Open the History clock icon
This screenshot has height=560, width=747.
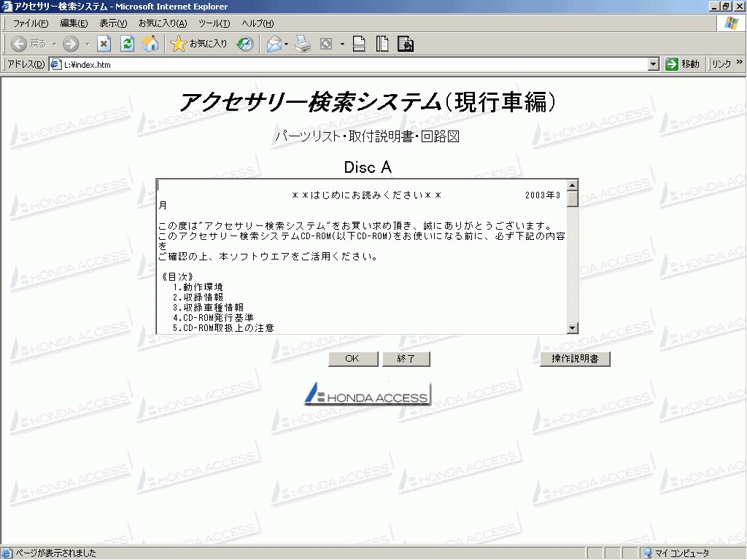(x=245, y=44)
